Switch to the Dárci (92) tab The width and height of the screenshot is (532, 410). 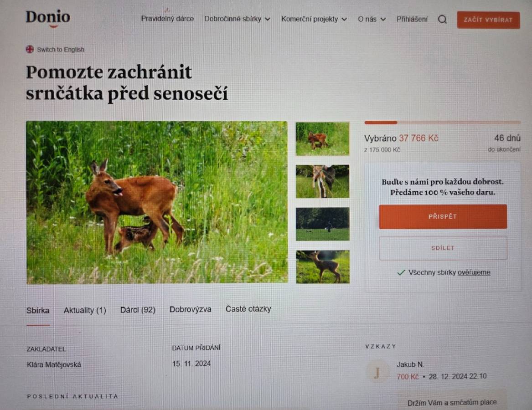click(x=138, y=310)
